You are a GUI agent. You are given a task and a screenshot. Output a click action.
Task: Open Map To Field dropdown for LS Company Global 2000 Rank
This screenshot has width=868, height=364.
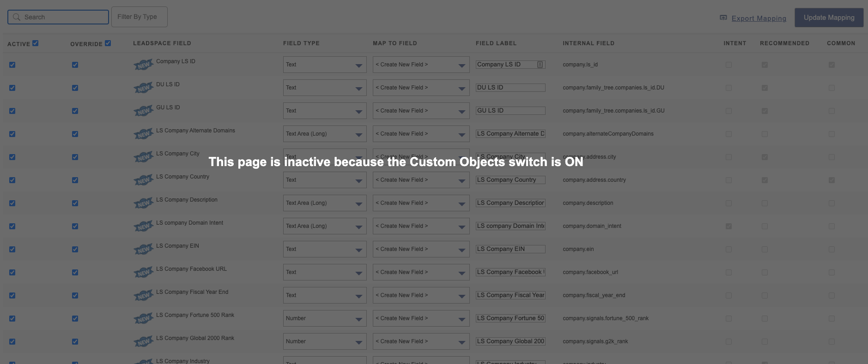(x=421, y=341)
